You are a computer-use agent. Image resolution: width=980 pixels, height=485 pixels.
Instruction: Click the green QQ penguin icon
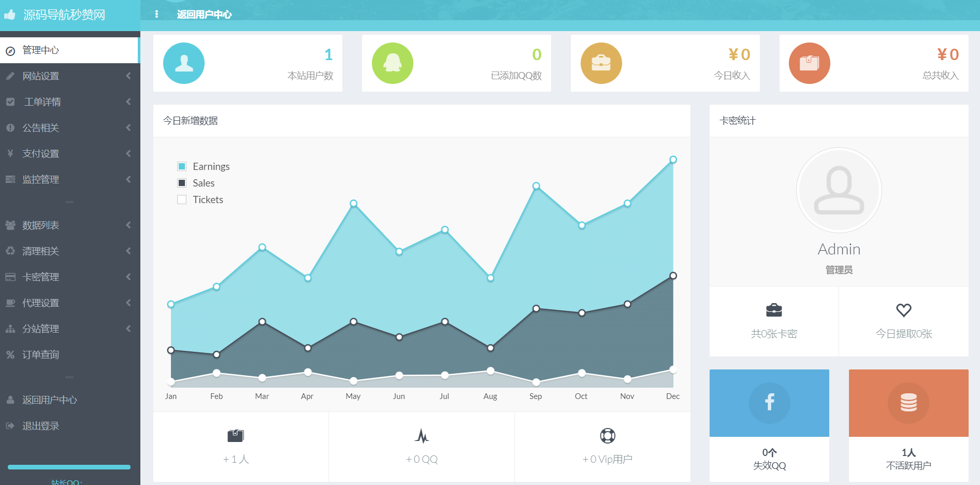[x=393, y=63]
